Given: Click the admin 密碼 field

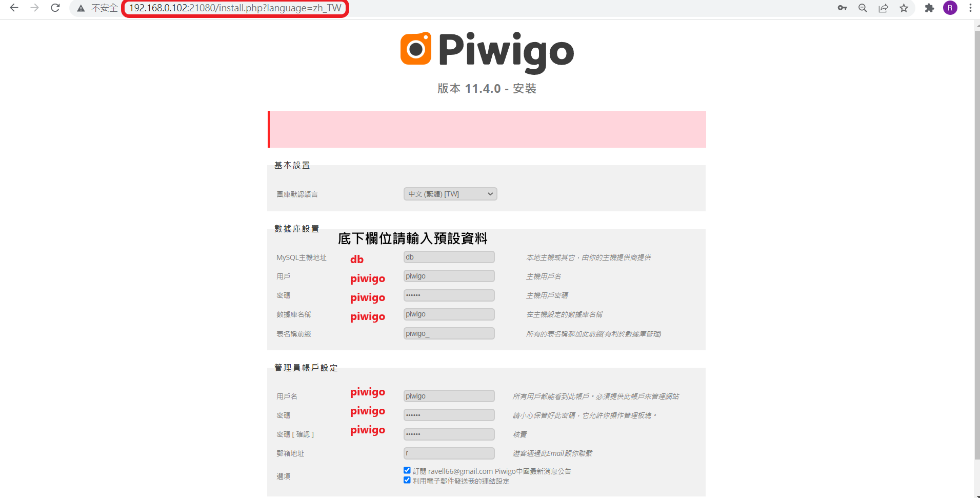Looking at the screenshot, I should [449, 415].
